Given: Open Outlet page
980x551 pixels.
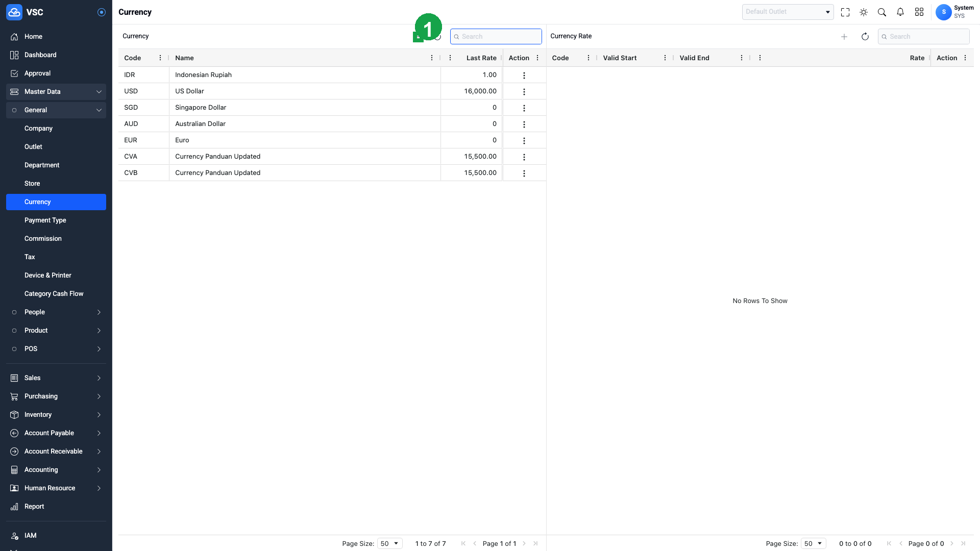Looking at the screenshot, I should click(56, 147).
